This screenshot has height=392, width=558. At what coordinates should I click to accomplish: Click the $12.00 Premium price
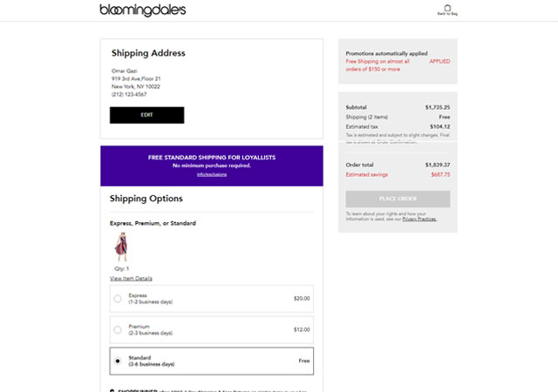click(302, 330)
